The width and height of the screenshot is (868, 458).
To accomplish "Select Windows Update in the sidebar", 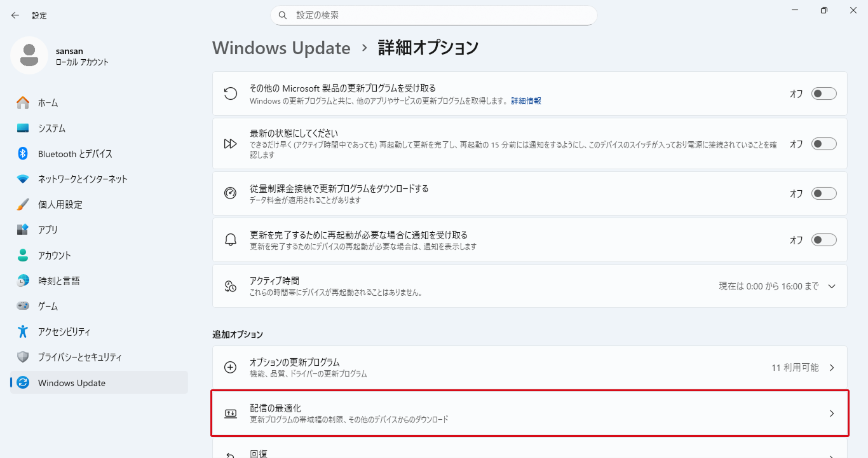I will click(x=99, y=382).
